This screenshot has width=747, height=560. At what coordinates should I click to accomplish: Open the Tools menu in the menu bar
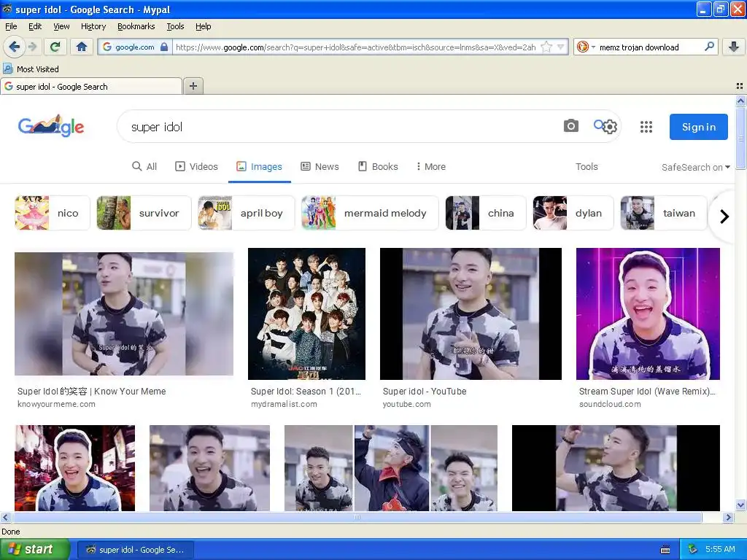(175, 26)
